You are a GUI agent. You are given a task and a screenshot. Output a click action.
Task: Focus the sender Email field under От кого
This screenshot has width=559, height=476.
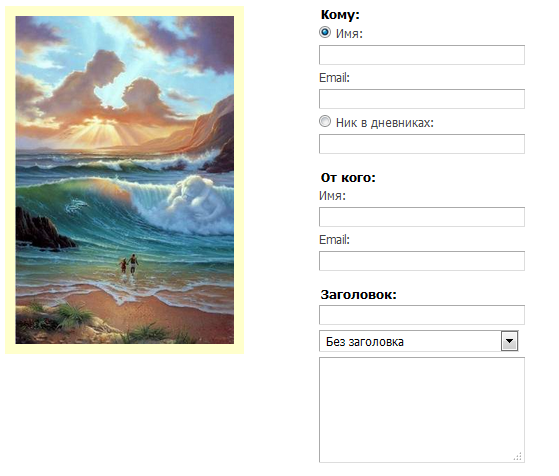(422, 261)
